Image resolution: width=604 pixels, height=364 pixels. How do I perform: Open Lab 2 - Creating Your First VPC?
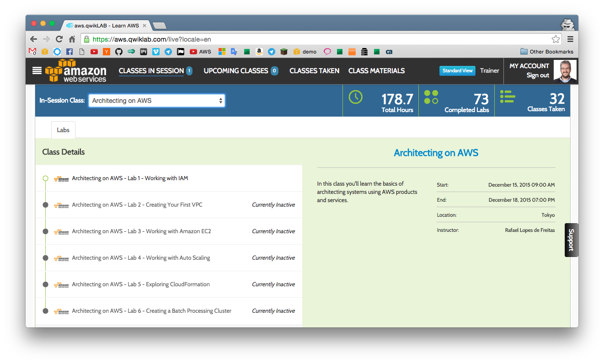pos(137,205)
